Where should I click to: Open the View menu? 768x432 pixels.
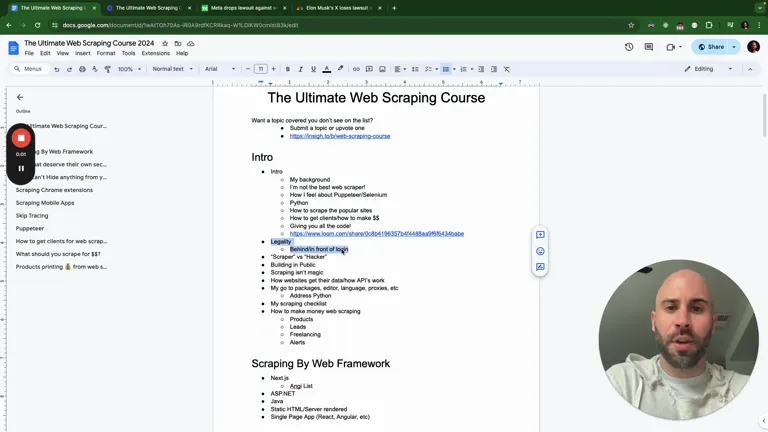coord(63,53)
